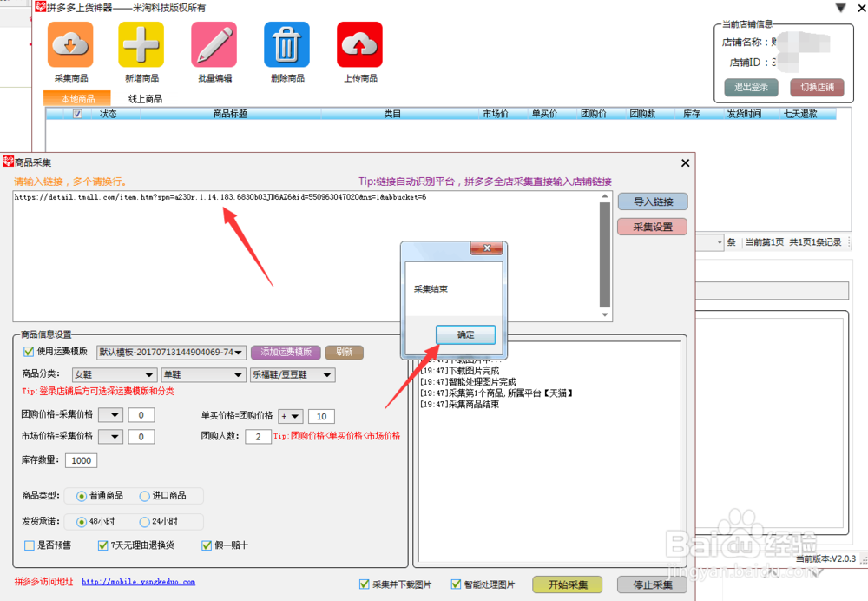Screen dimensions: 868x601
Task: Click the 刷新 button
Action: [345, 353]
